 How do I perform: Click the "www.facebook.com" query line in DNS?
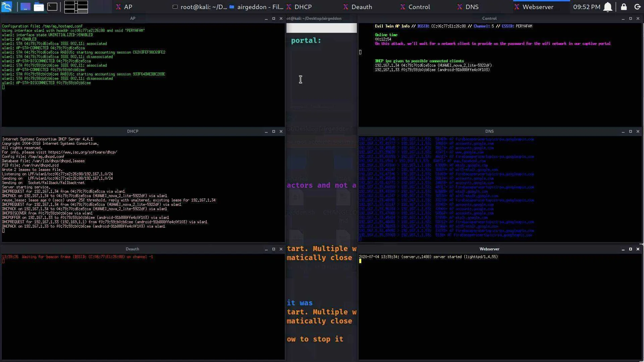[x=422, y=161]
